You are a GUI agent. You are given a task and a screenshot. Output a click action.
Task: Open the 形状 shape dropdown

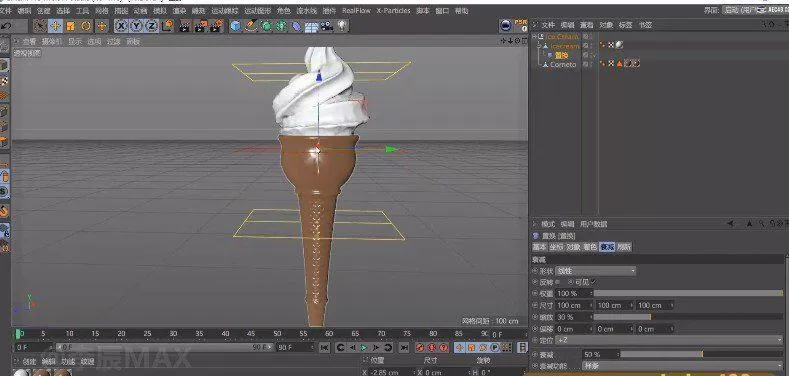[595, 271]
